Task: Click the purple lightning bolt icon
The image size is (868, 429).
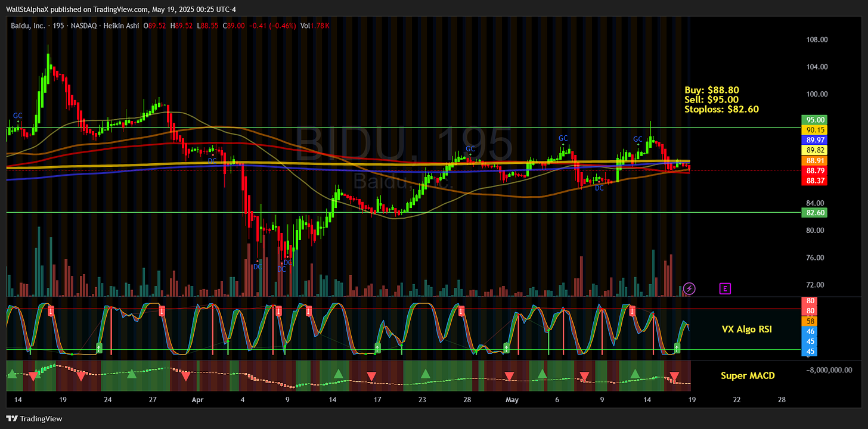Action: point(689,289)
